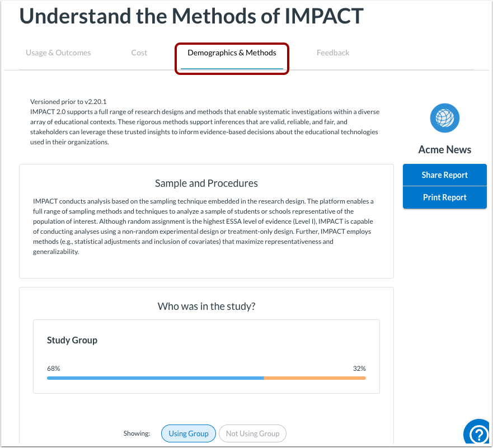Click the Share Report button
493x448 pixels.
tap(444, 175)
